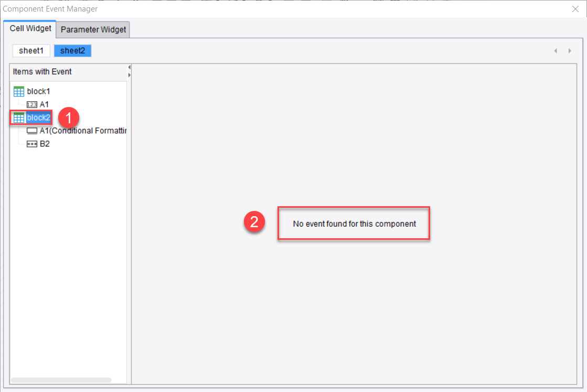Viewport: 587px width, 392px height.
Task: Click the block1 table icon
Action: pos(19,91)
